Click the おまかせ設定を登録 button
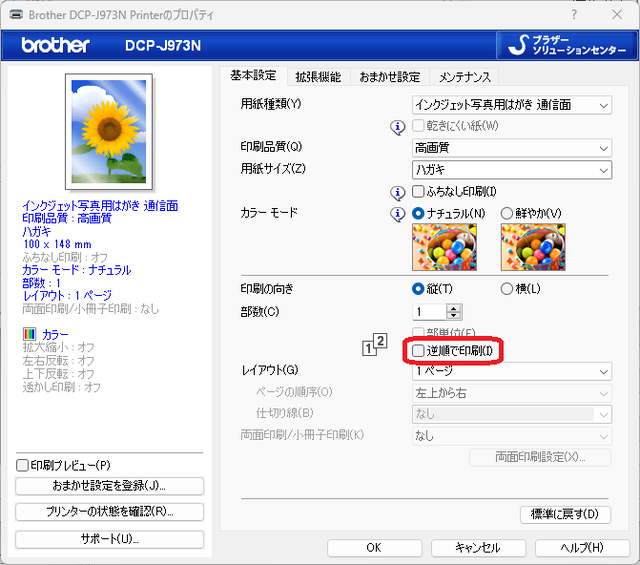 pos(109,486)
